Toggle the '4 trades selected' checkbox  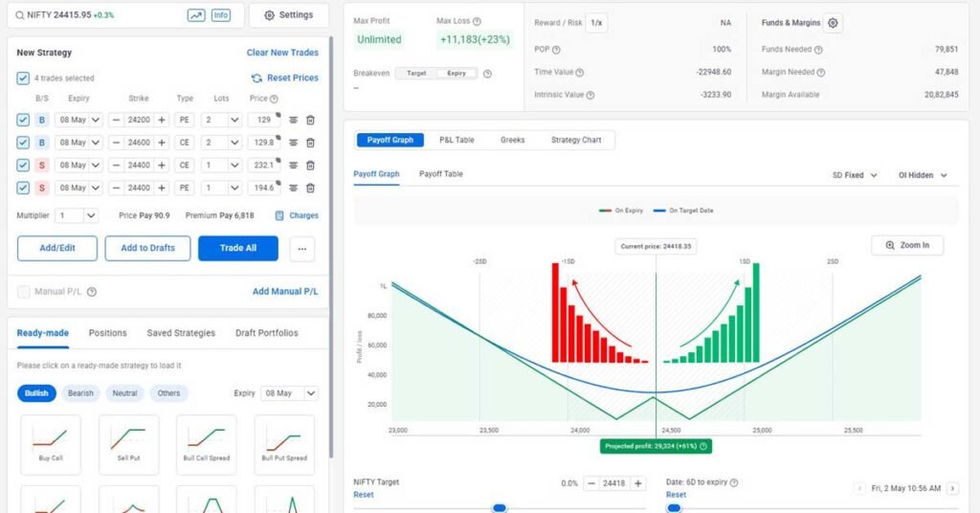pos(23,78)
